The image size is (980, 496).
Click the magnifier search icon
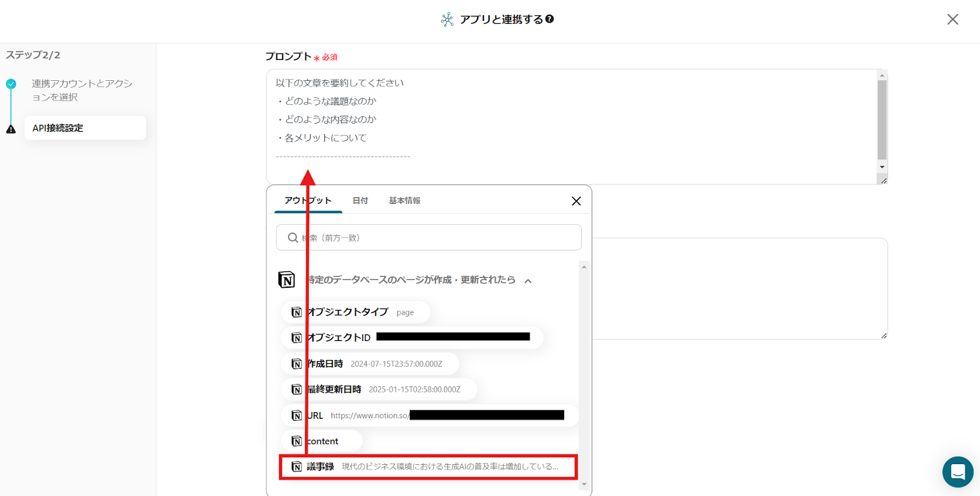click(x=293, y=238)
